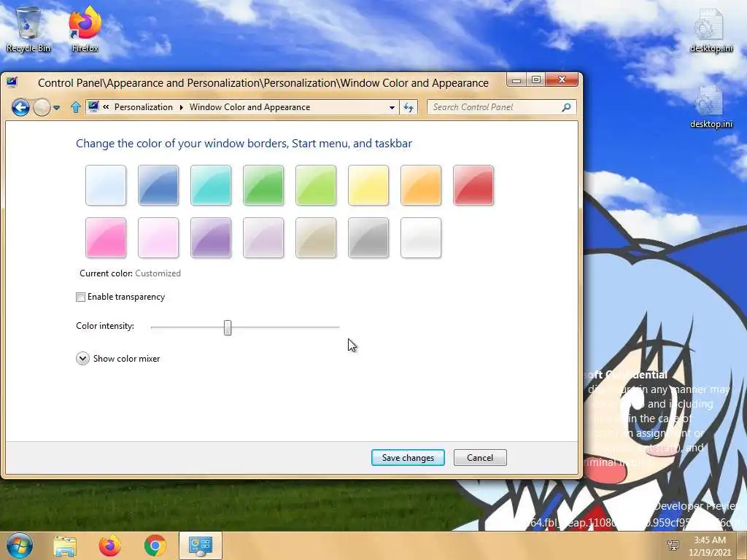Expand the arrow after Personalization breadcrumb
This screenshot has height=560, width=747.
(x=181, y=107)
